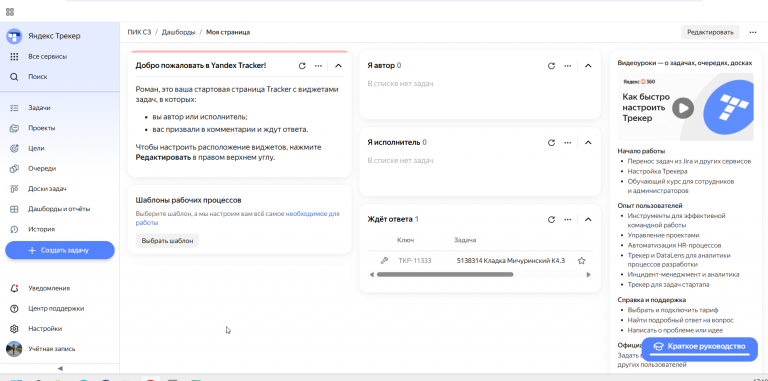
Task: Open task 5138314 Кладка Мичуринский К4.3
Action: tap(510, 261)
